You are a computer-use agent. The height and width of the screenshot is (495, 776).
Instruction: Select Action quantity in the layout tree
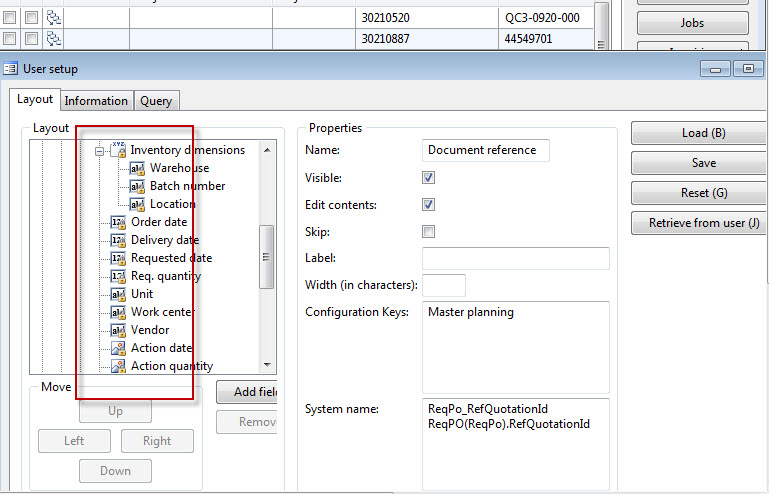[172, 366]
